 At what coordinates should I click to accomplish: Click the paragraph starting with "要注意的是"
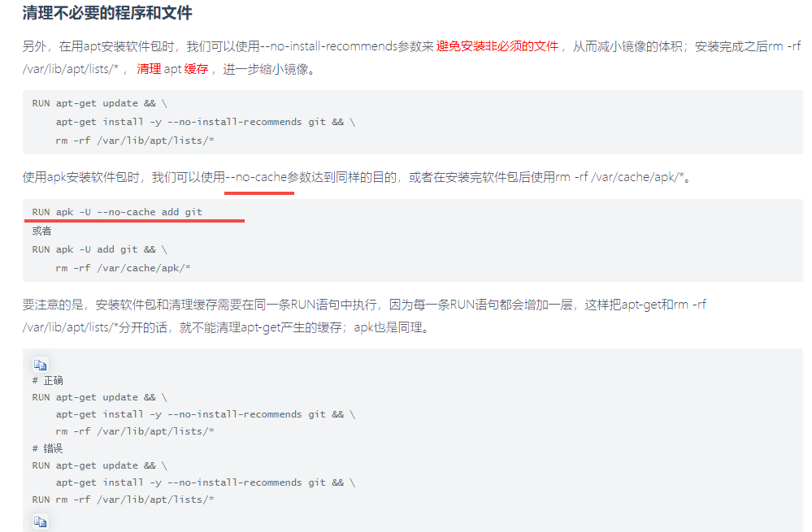(x=364, y=316)
